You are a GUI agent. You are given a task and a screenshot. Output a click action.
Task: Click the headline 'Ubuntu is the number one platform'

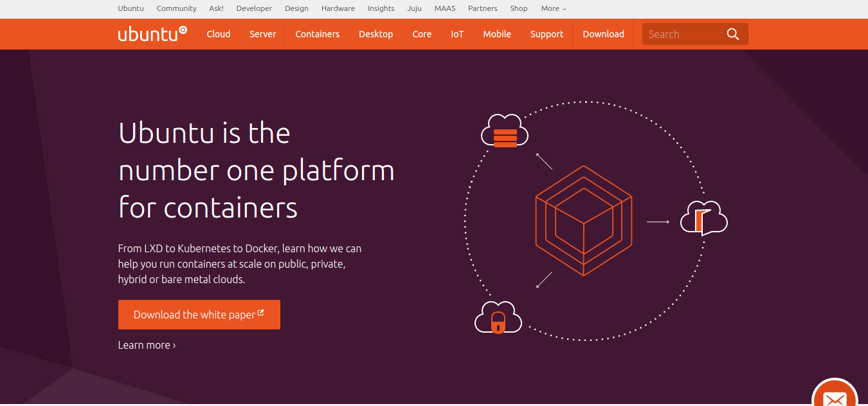coord(257,171)
